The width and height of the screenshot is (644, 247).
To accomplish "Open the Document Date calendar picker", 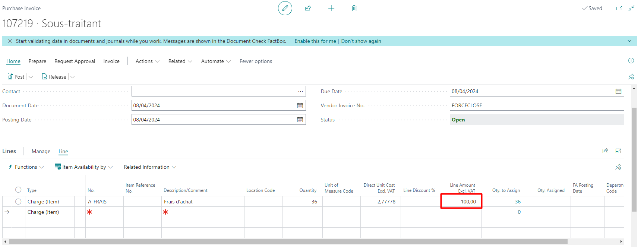I will pos(300,105).
